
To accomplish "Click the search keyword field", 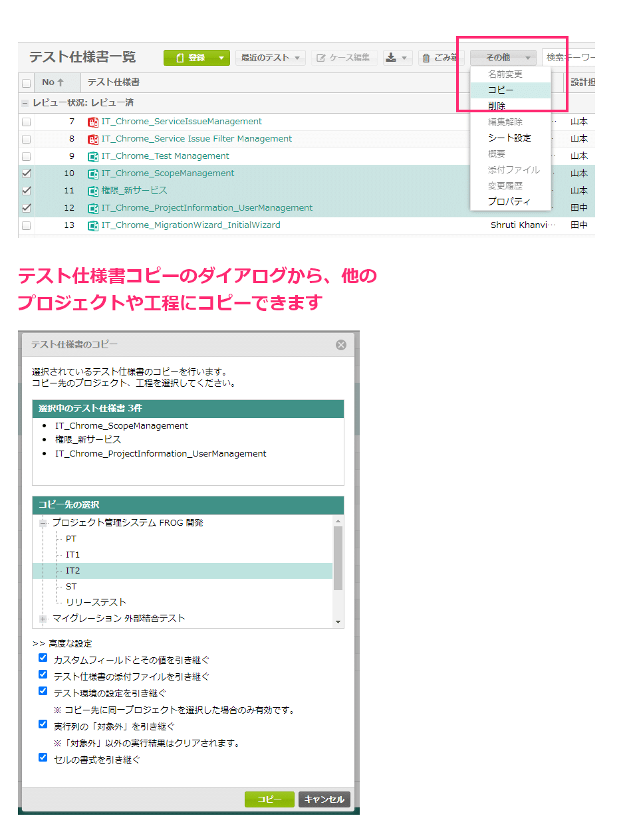I will tap(569, 58).
